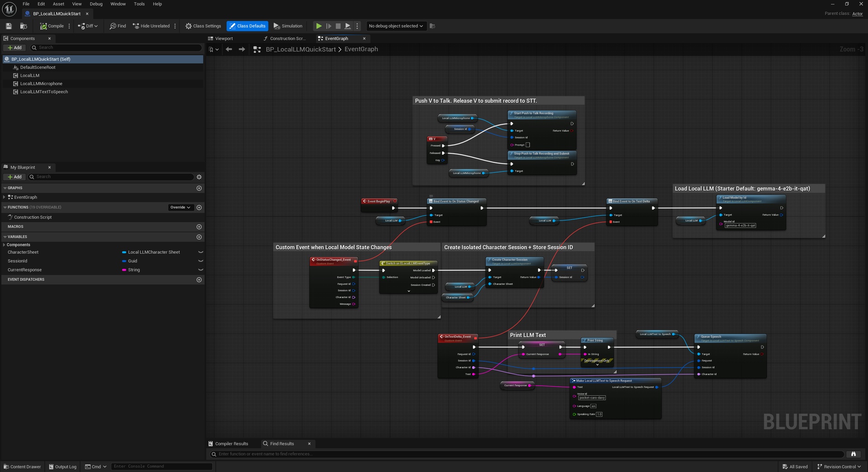Image resolution: width=868 pixels, height=472 pixels.
Task: Open the Actor parent class link
Action: pyautogui.click(x=858, y=14)
